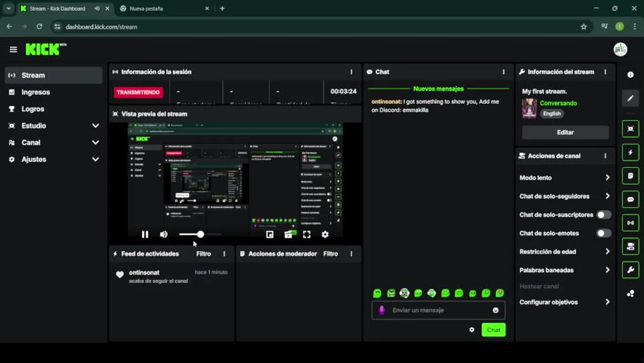Toggle session info panel via broadcast icon

(630, 223)
